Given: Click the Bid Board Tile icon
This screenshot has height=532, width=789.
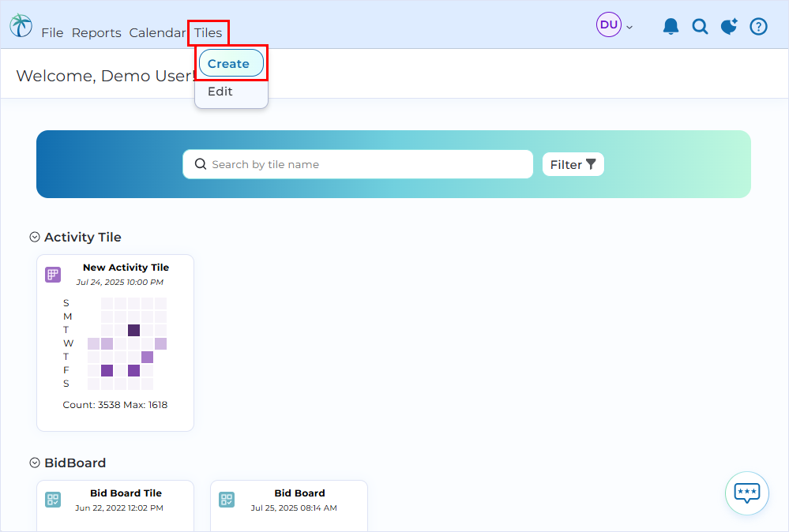Looking at the screenshot, I should [52, 500].
